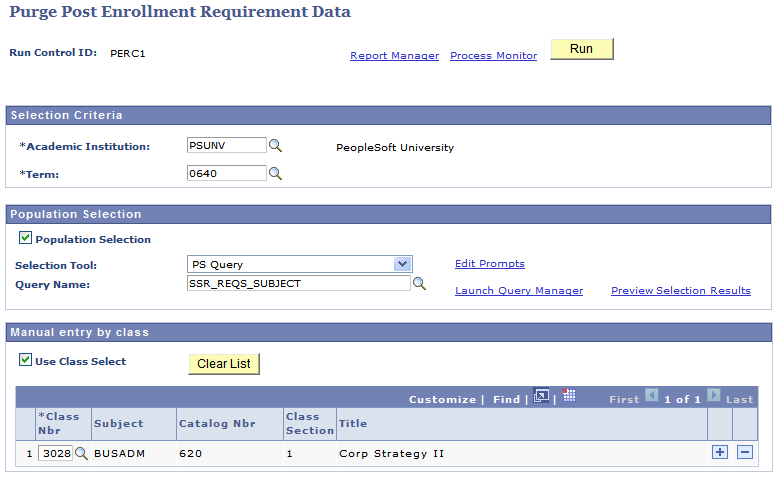Select PeopleSoft University description text
The width and height of the screenshot is (778, 478).
click(x=395, y=147)
